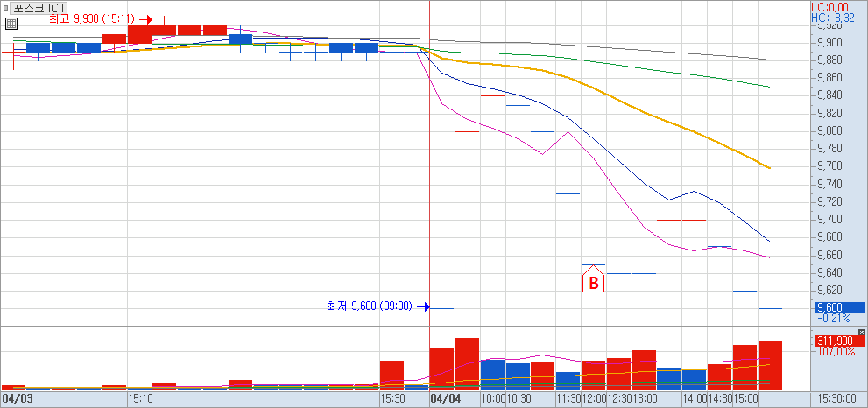The image size is (868, 408).
Task: Close the volume panel with its X
Action: (x=861, y=332)
